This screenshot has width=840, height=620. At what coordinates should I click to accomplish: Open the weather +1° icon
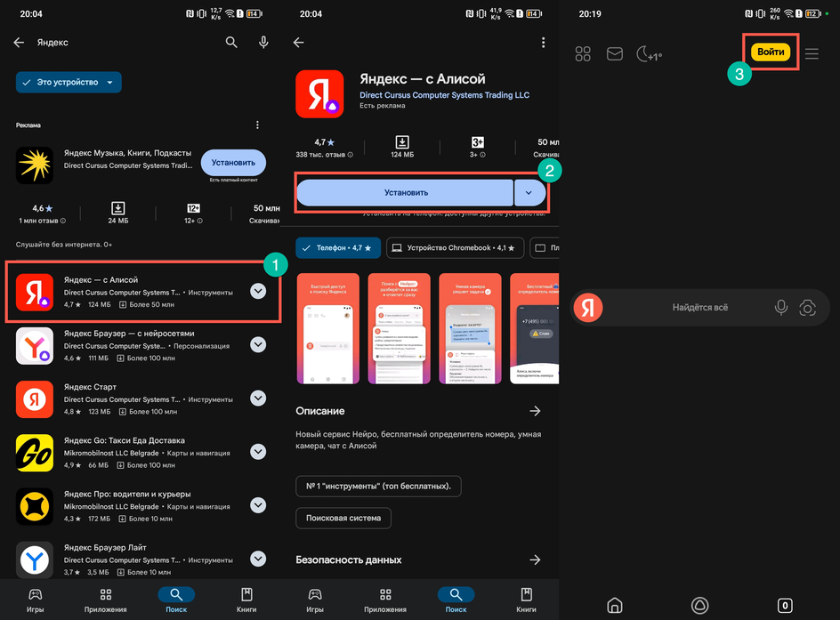pyautogui.click(x=649, y=54)
